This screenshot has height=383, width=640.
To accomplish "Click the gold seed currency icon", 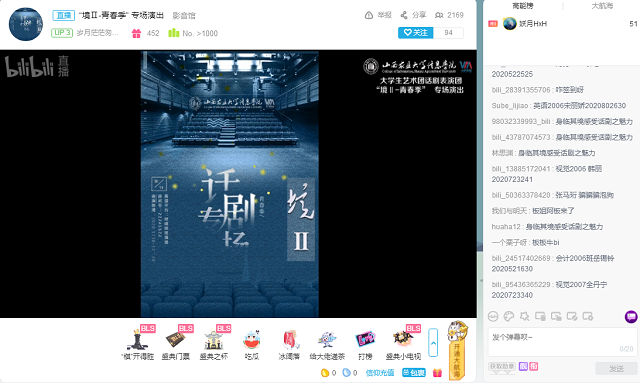I will (325, 372).
